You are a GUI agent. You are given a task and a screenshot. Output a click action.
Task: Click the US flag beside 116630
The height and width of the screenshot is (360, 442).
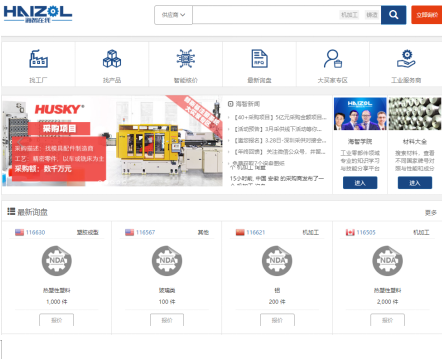[x=19, y=232]
